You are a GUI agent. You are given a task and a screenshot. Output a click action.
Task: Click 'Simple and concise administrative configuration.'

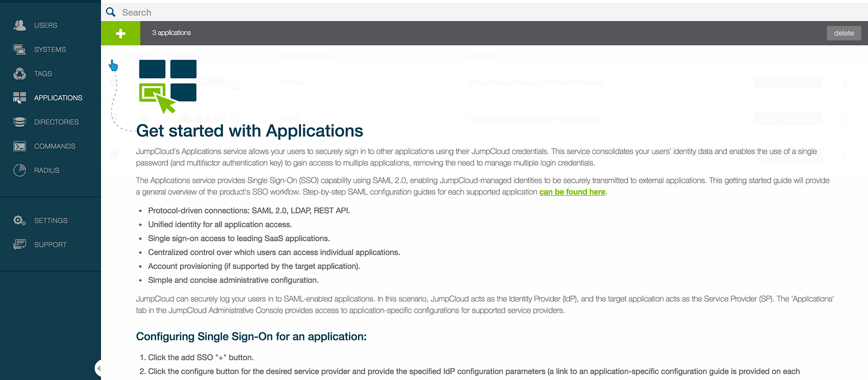pyautogui.click(x=233, y=280)
